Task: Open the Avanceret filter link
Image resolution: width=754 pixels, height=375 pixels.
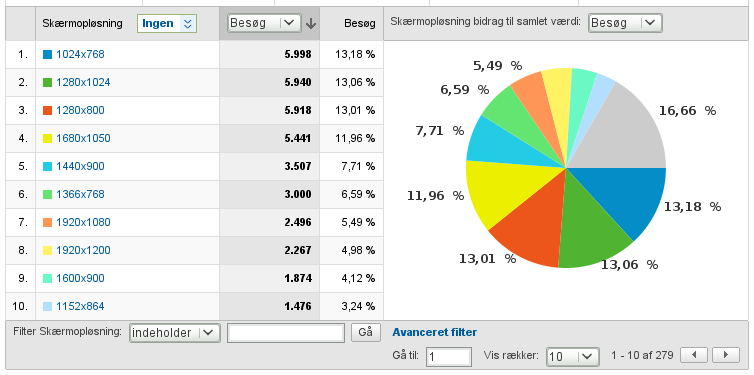Action: tap(435, 332)
